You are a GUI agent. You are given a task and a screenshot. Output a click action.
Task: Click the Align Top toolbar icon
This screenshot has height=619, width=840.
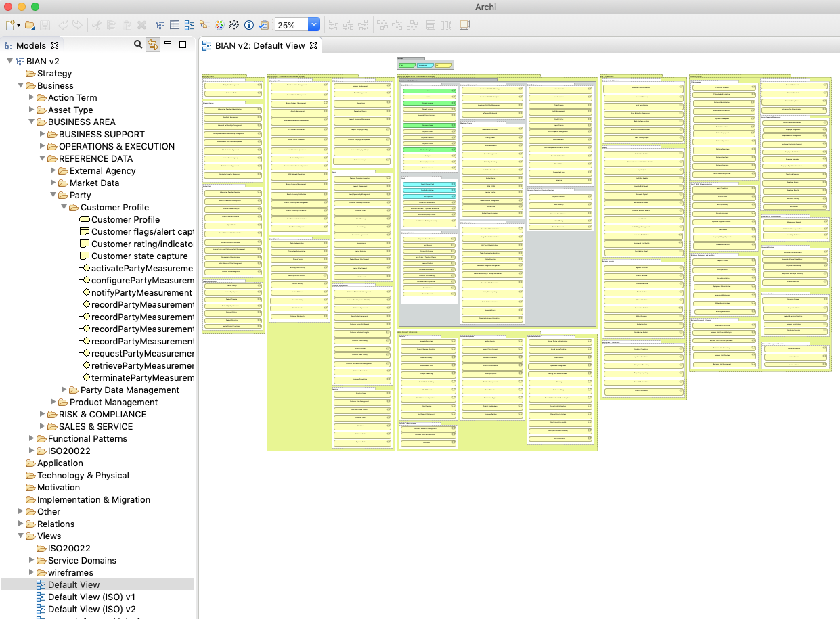(x=382, y=25)
